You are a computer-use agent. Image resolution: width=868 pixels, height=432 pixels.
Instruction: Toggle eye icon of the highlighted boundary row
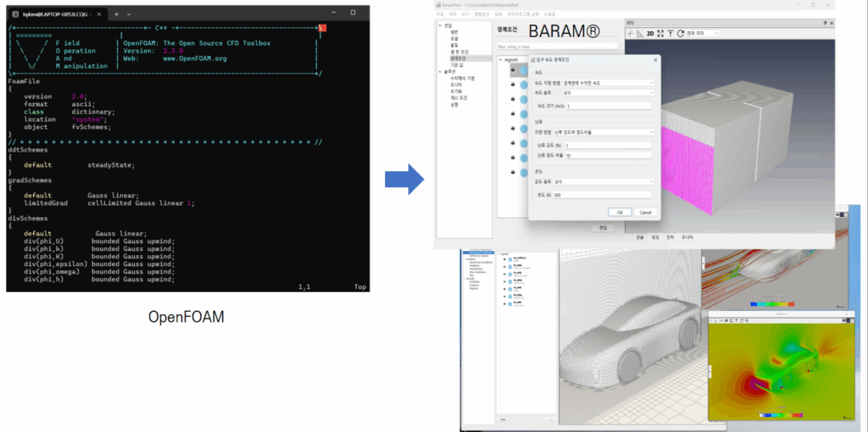tap(513, 70)
